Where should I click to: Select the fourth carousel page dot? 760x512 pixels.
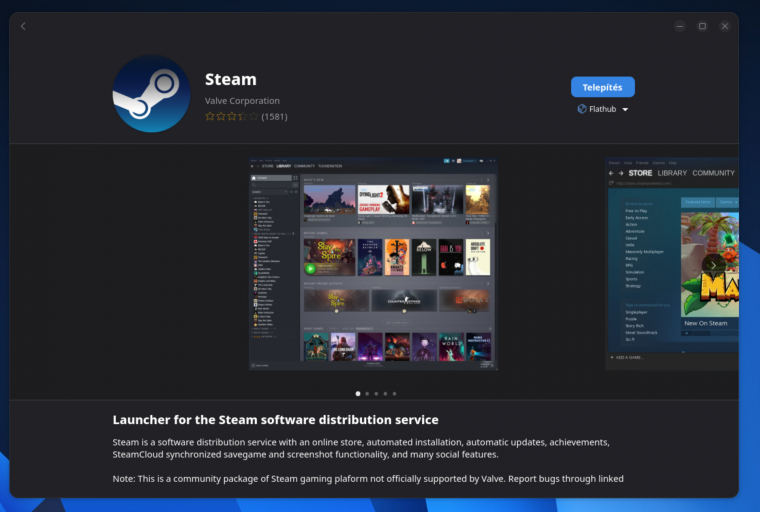point(385,394)
